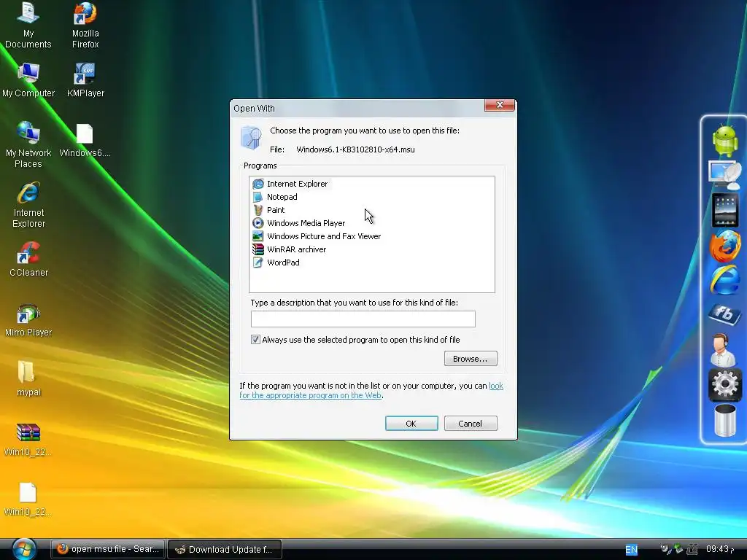
Task: Launch Firefox from the side dock
Action: click(724, 245)
